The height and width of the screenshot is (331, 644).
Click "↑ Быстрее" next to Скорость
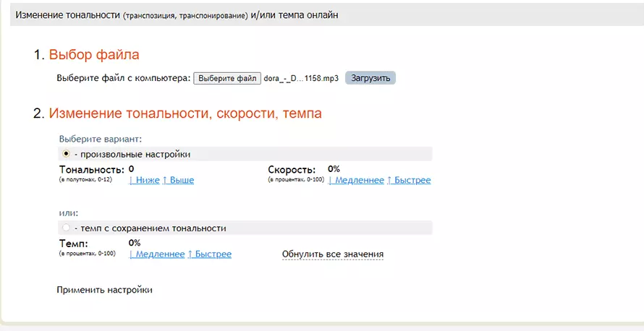tap(409, 180)
